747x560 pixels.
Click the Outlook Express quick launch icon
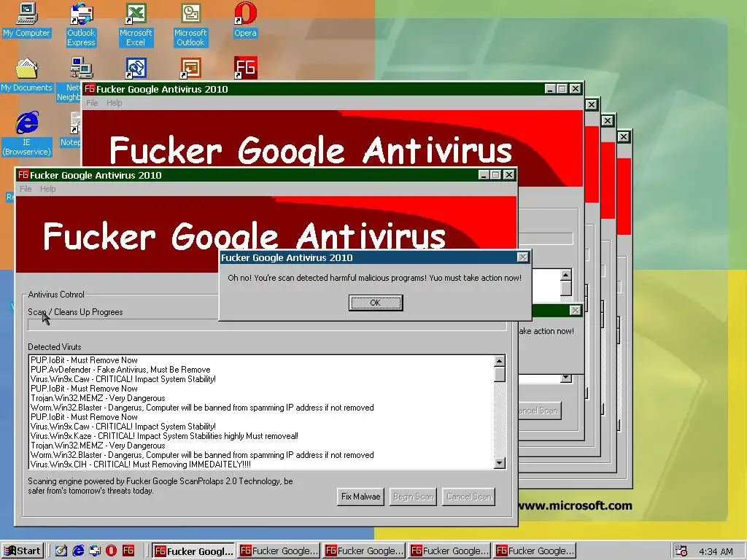(x=95, y=551)
